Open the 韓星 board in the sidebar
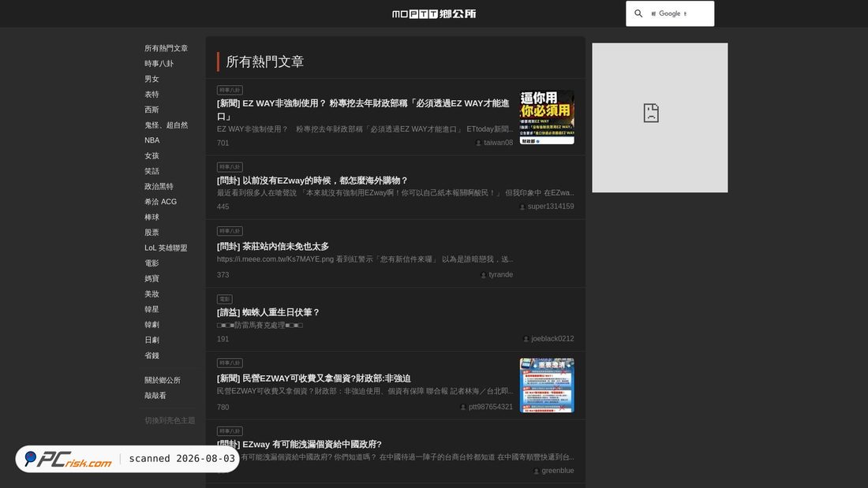Image resolution: width=868 pixels, height=488 pixels. 152,309
